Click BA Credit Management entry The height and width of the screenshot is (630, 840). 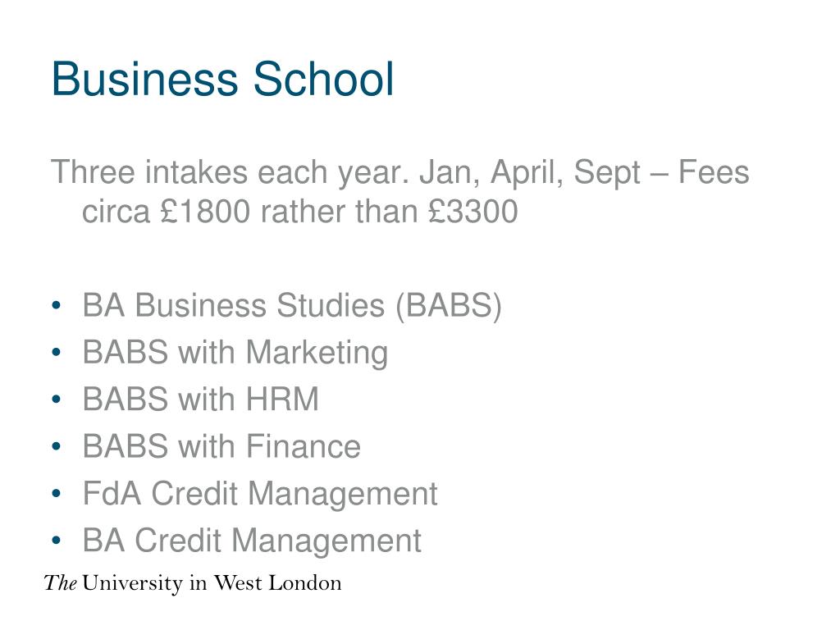coord(252,541)
